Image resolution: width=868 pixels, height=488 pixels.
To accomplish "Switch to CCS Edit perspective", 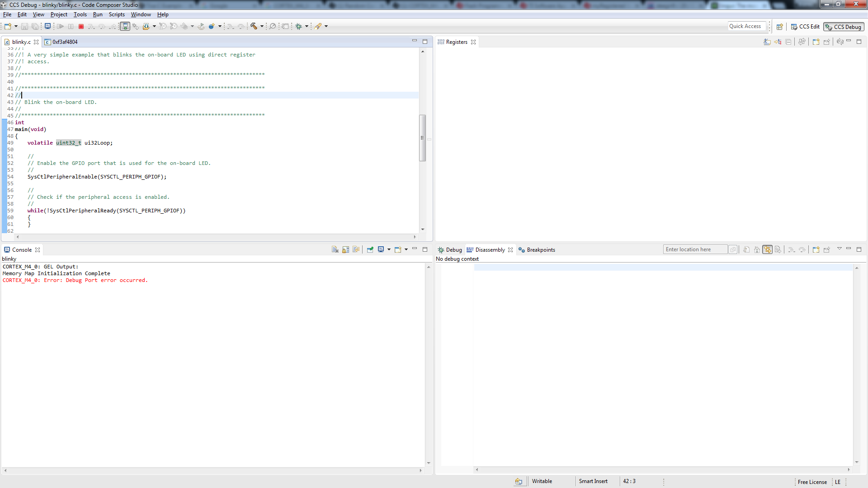I will click(x=805, y=27).
